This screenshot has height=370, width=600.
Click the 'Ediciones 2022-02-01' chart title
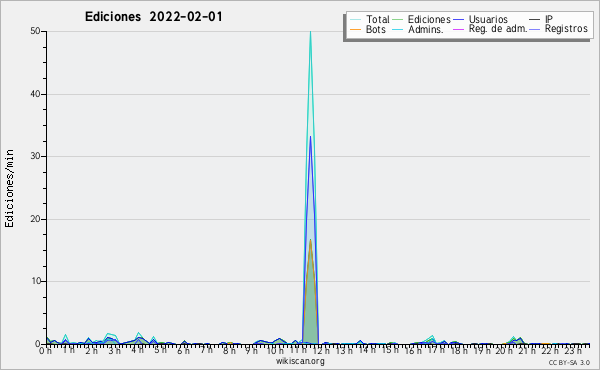[x=153, y=17]
